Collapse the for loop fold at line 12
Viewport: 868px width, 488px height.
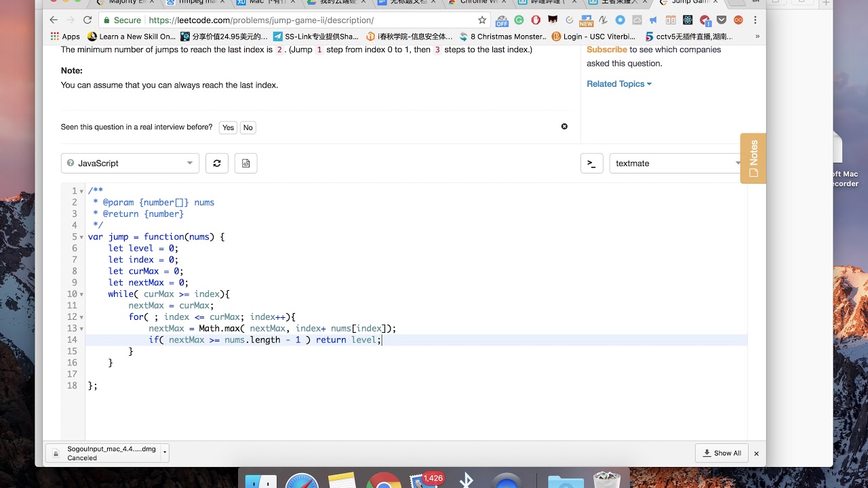click(x=81, y=317)
